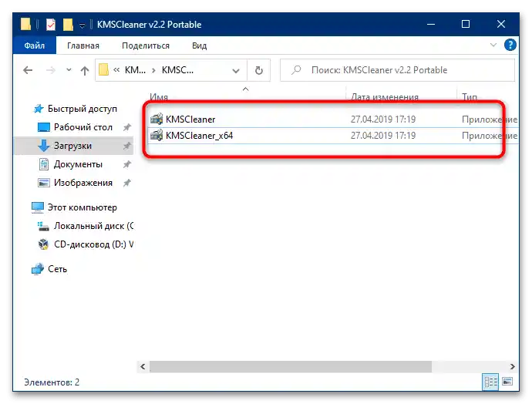Click the local disk drive icon
The width and height of the screenshot is (532, 404).
point(43,226)
